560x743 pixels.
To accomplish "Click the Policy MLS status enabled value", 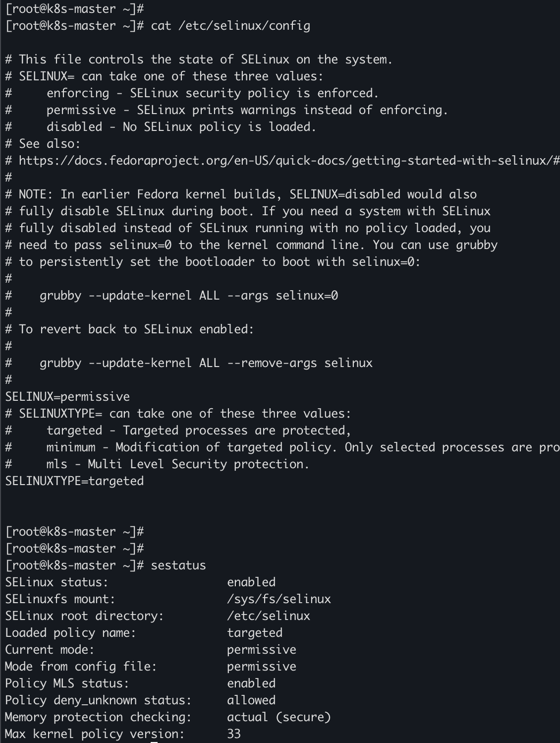I will [251, 683].
